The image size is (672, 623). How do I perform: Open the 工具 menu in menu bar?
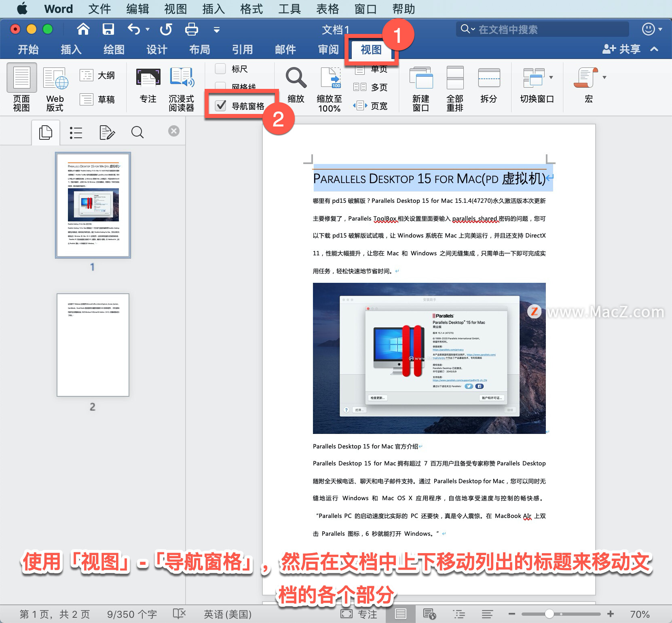(290, 8)
